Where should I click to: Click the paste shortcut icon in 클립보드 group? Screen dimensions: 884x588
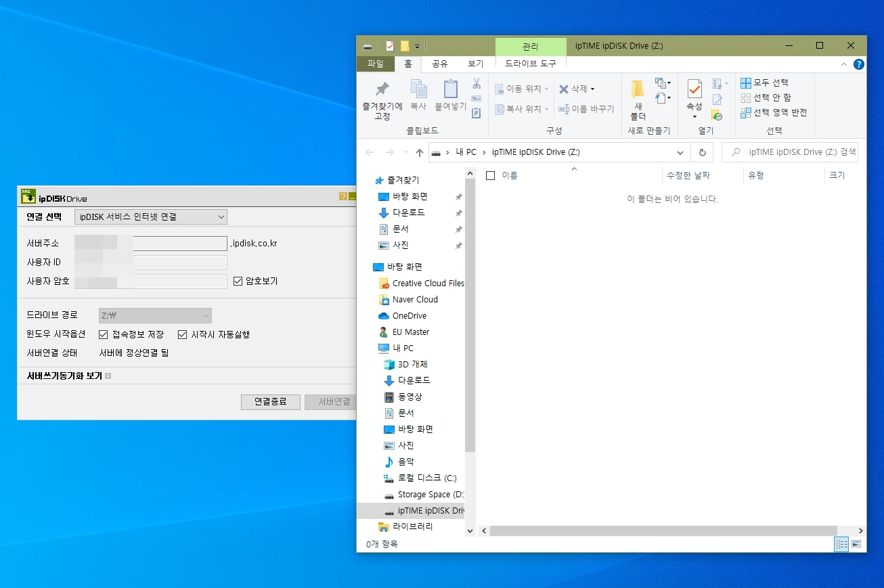pyautogui.click(x=477, y=113)
